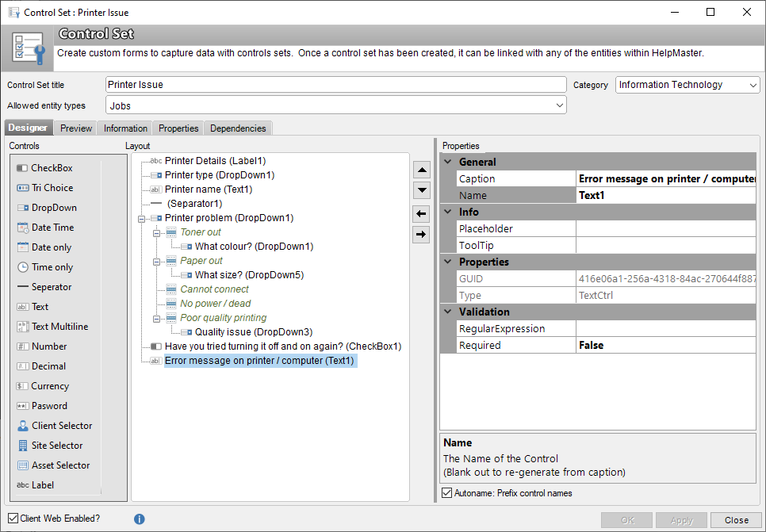This screenshot has width=766, height=532.
Task: Select the CheckBox control
Action: click(x=48, y=167)
